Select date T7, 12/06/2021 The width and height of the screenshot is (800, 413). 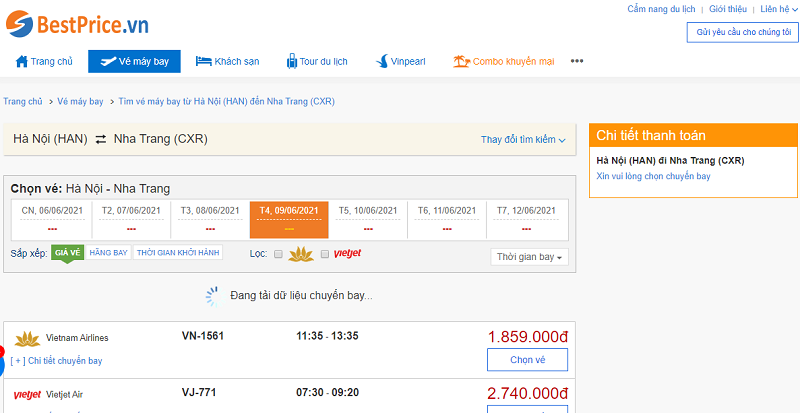point(526,220)
